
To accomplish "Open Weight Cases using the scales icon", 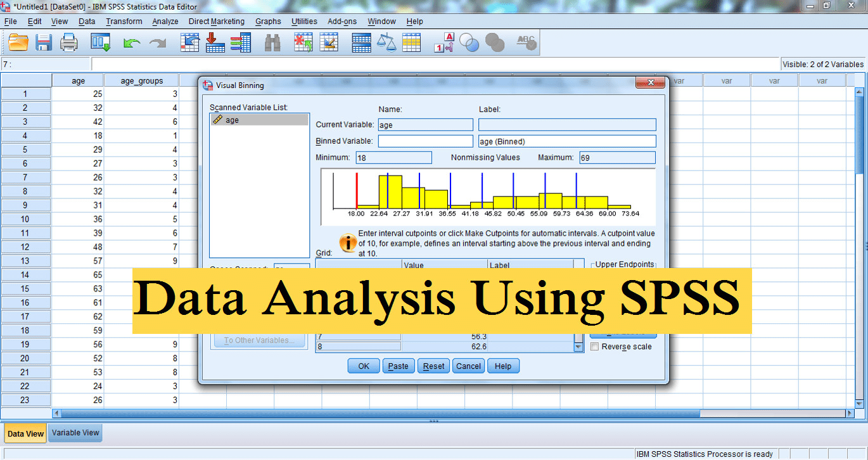I will (386, 42).
